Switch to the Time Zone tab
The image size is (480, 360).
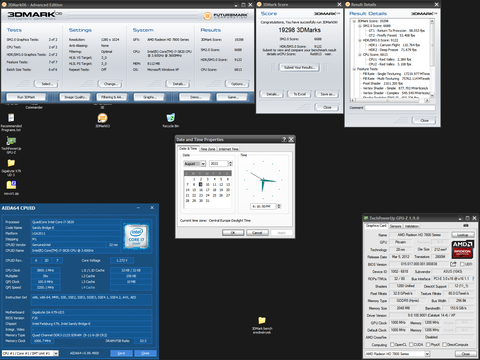(x=208, y=149)
